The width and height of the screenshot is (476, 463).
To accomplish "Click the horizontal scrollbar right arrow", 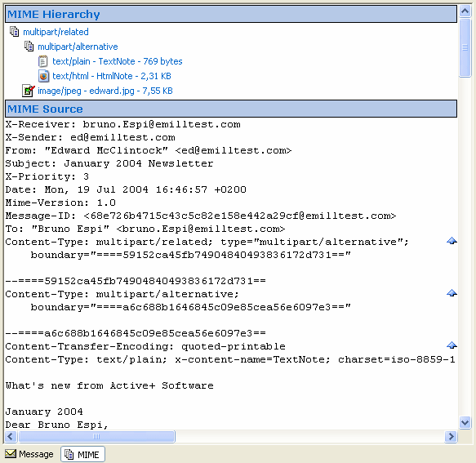I will tap(452, 436).
